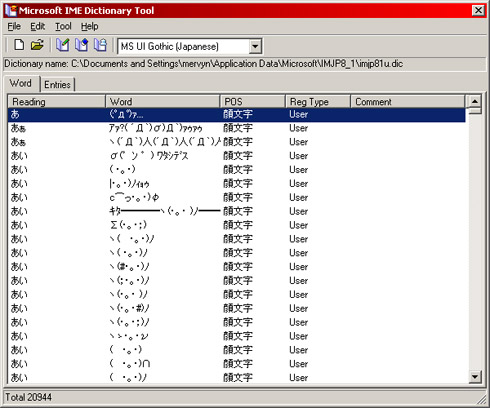Sort by the Word column header
This screenshot has height=408, width=490.
(162, 101)
